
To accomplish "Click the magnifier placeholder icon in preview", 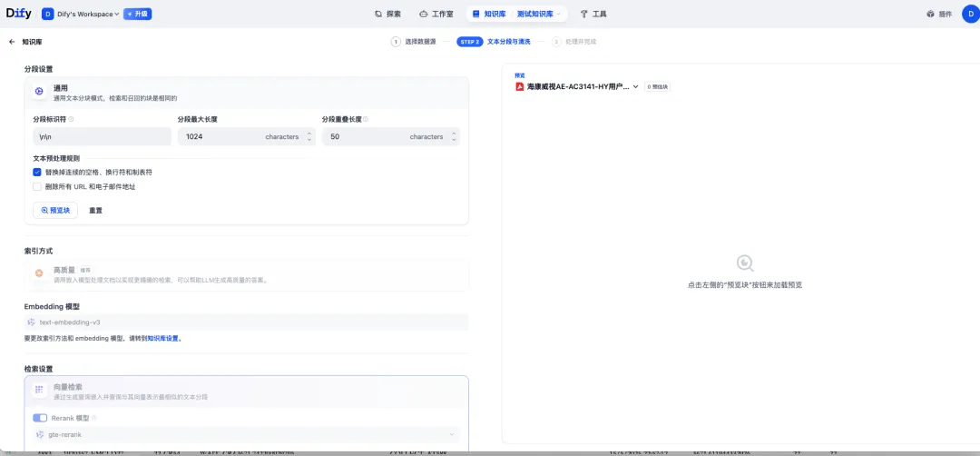I will click(745, 263).
